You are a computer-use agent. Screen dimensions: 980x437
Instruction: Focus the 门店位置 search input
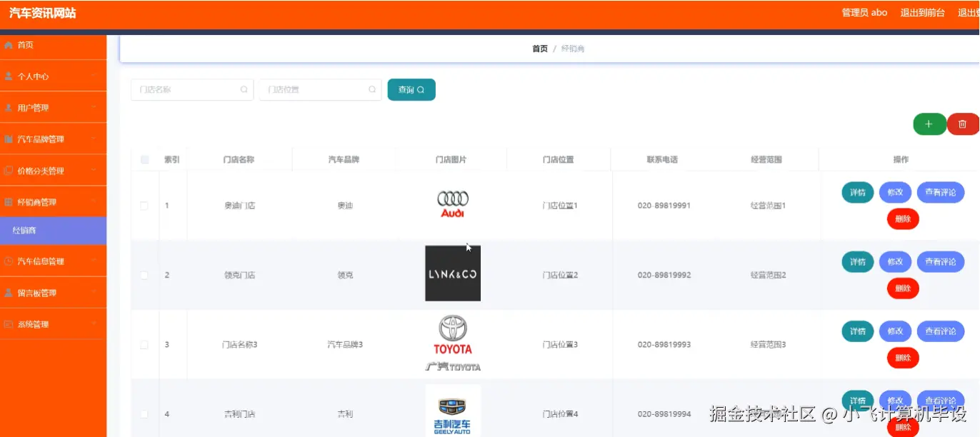click(321, 90)
